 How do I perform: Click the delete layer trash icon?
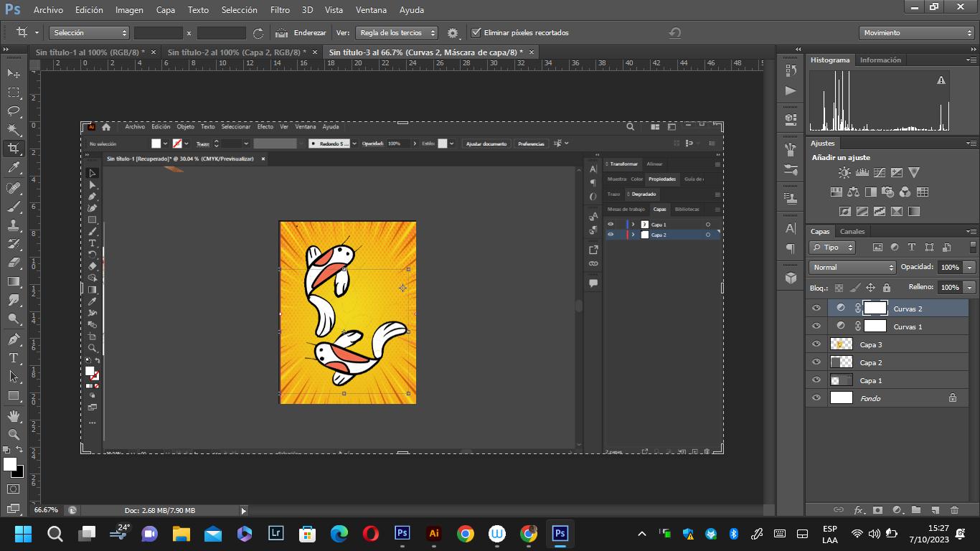[954, 510]
